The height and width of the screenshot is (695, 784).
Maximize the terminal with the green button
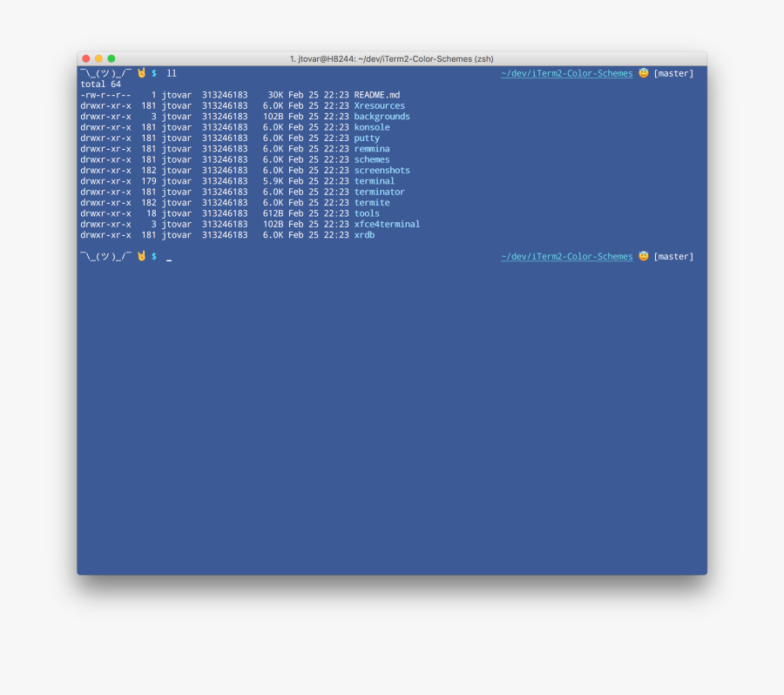[112, 58]
